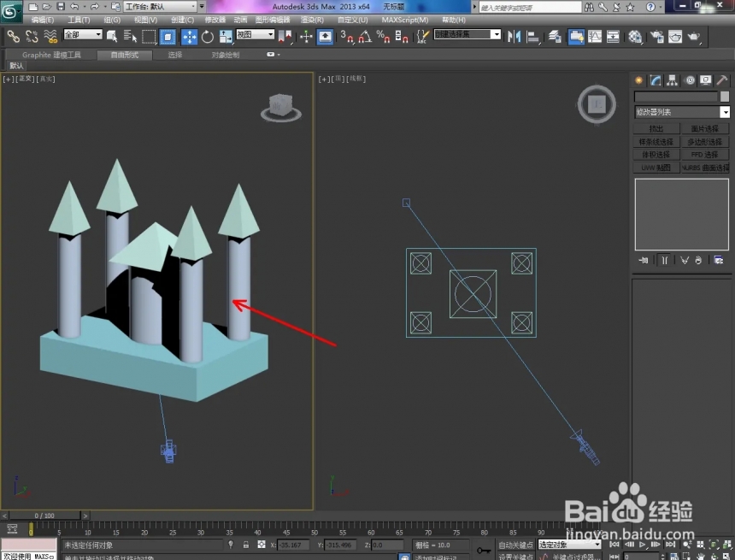Click the New Scene icon
Screen dimensions: 735x560
click(x=32, y=7)
